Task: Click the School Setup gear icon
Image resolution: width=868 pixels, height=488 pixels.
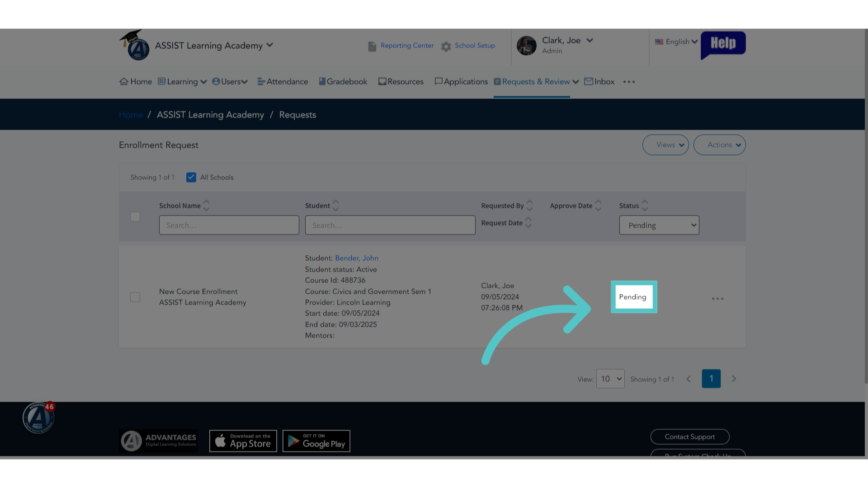Action: [446, 47]
